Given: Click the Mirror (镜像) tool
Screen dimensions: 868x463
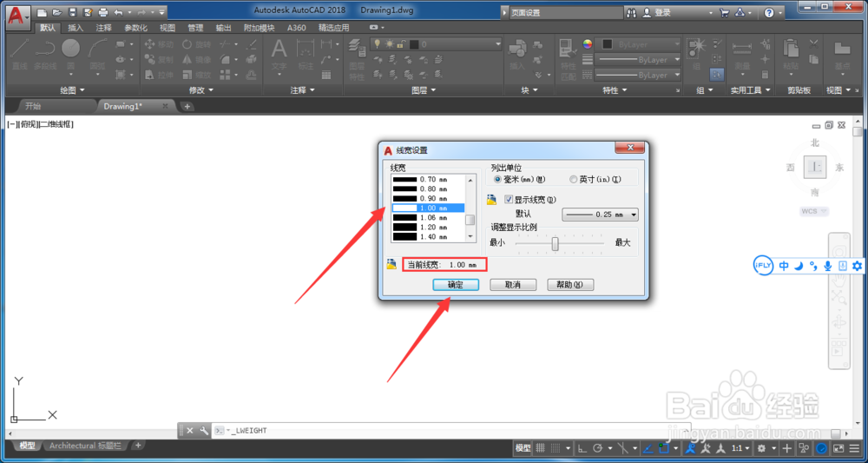Looking at the screenshot, I should tap(196, 59).
